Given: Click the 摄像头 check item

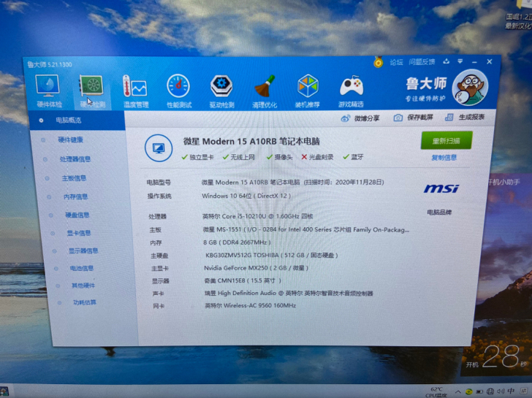Looking at the screenshot, I should [x=280, y=157].
